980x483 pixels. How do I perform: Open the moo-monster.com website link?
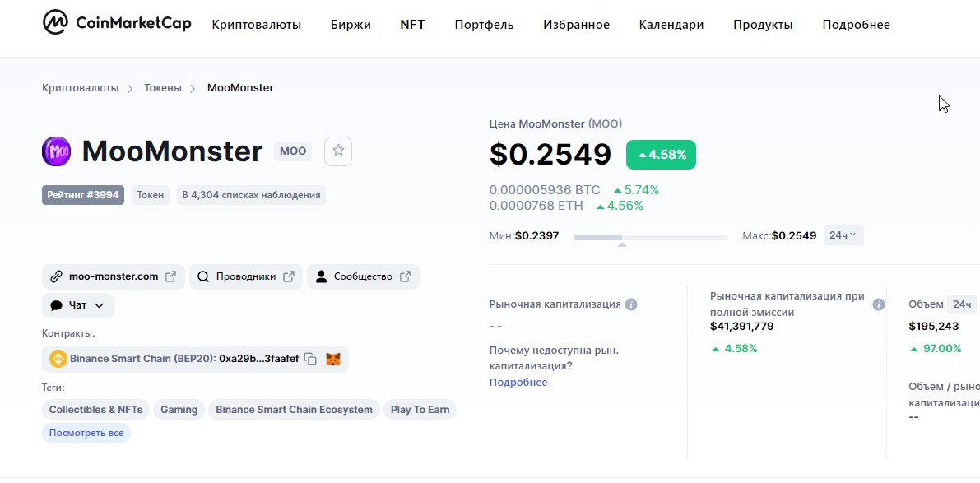[x=113, y=276]
